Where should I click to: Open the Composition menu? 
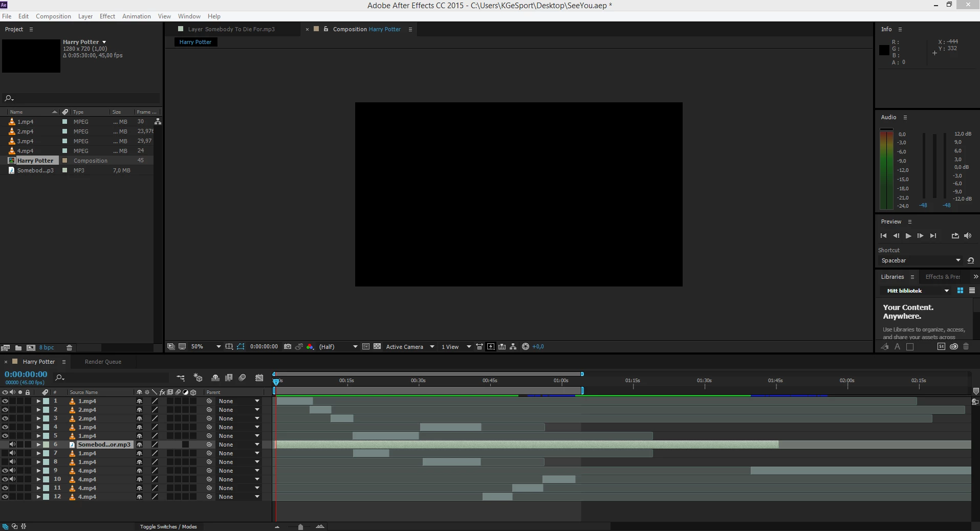tap(53, 16)
